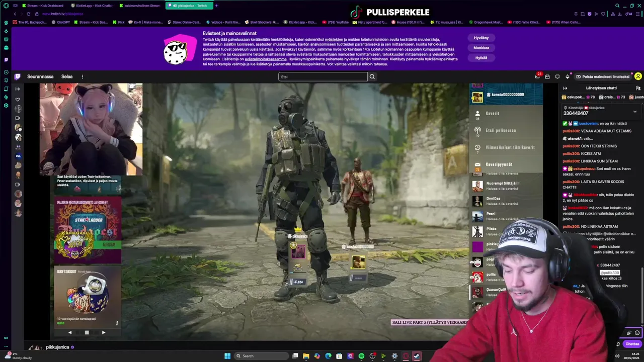The height and width of the screenshot is (362, 644).
Task: Open the chat bubble icon in Twitch header
Action: [x=557, y=76]
